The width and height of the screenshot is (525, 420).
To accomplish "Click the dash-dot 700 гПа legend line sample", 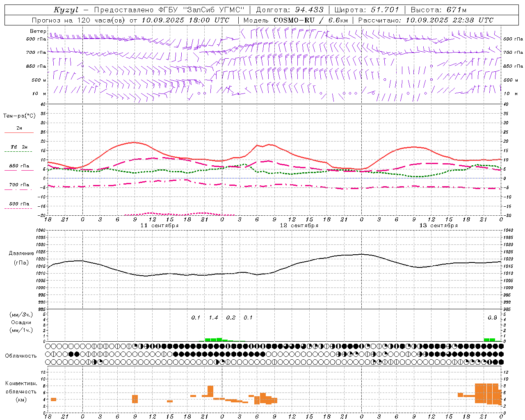I will click(x=18, y=189).
